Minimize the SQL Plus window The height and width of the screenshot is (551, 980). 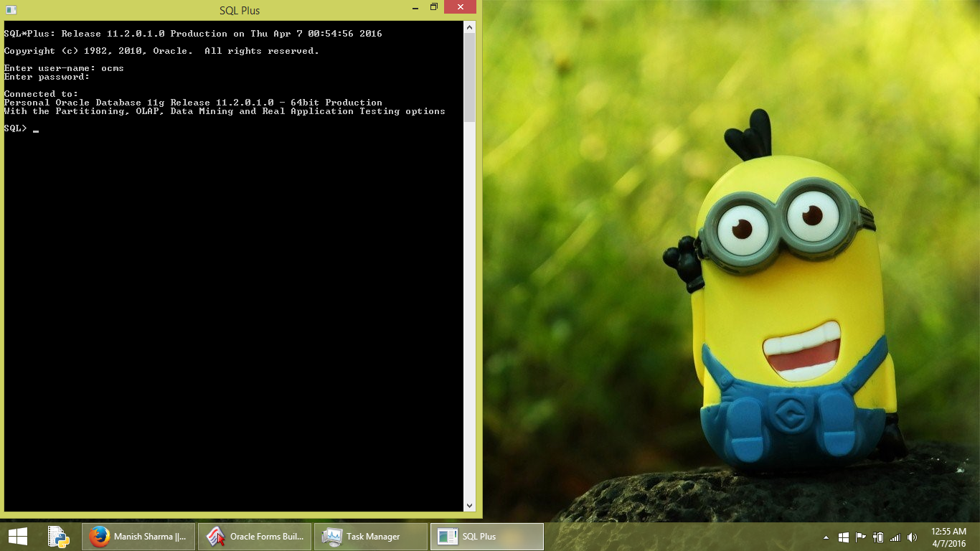pyautogui.click(x=416, y=7)
